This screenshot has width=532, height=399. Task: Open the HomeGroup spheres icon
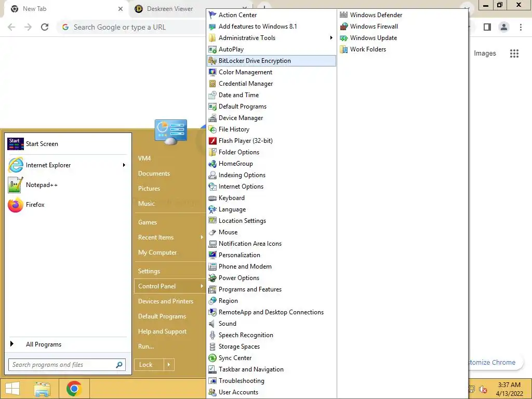click(x=212, y=164)
